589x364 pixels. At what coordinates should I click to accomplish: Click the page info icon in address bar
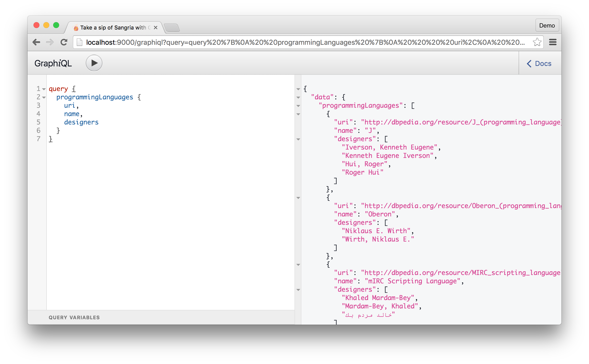tap(80, 42)
